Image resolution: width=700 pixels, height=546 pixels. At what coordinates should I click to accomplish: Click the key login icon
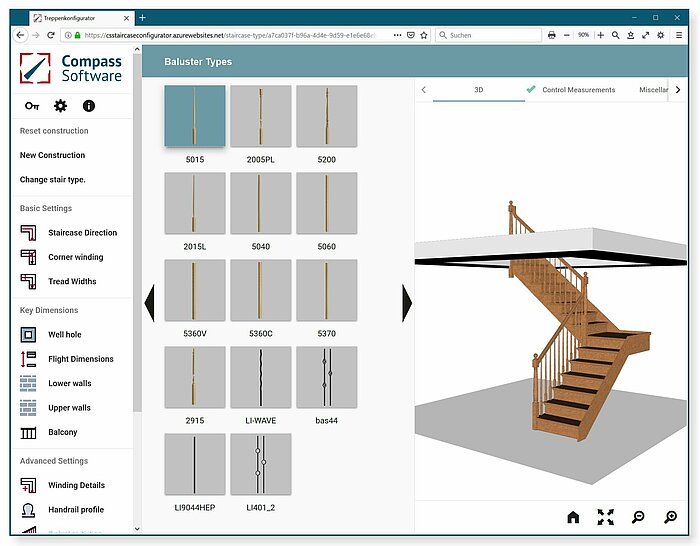tap(32, 106)
